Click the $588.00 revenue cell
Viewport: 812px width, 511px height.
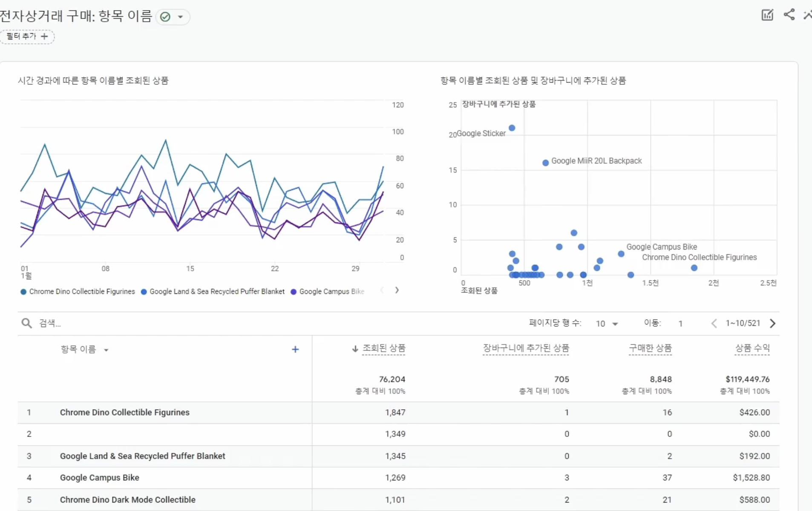(754, 500)
